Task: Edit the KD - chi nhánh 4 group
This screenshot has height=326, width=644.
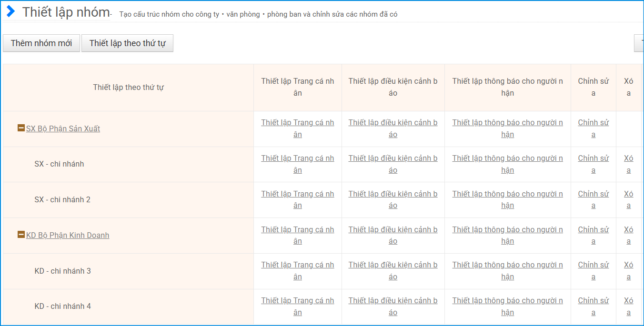Action: pyautogui.click(x=593, y=306)
